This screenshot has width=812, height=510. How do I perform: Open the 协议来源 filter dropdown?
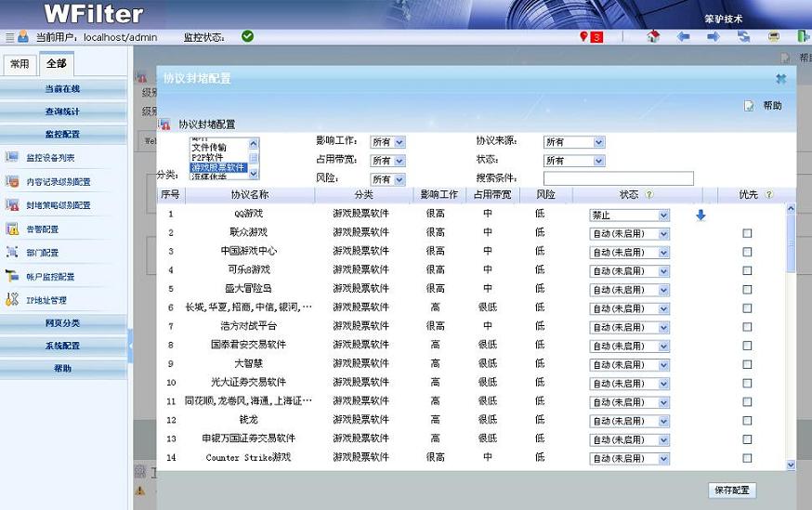(573, 142)
